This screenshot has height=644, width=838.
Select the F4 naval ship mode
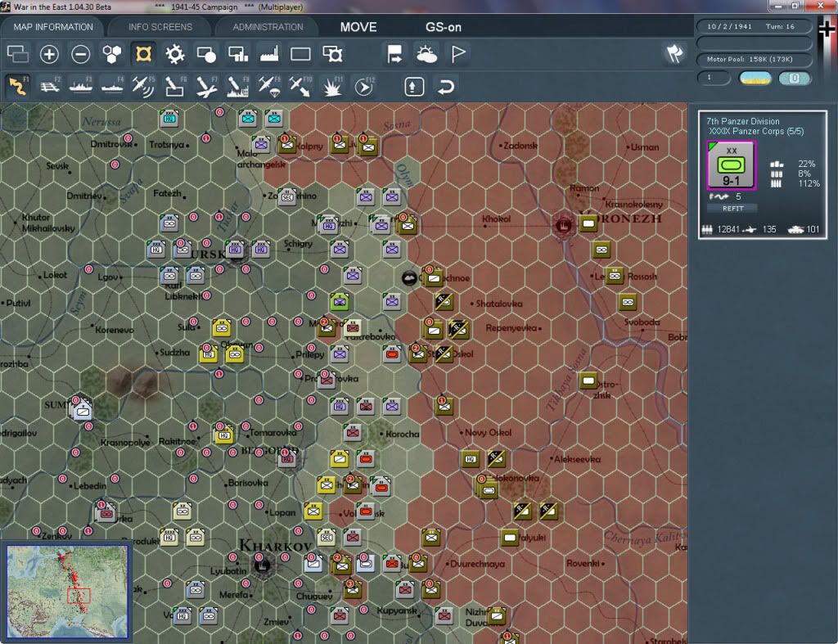112,86
